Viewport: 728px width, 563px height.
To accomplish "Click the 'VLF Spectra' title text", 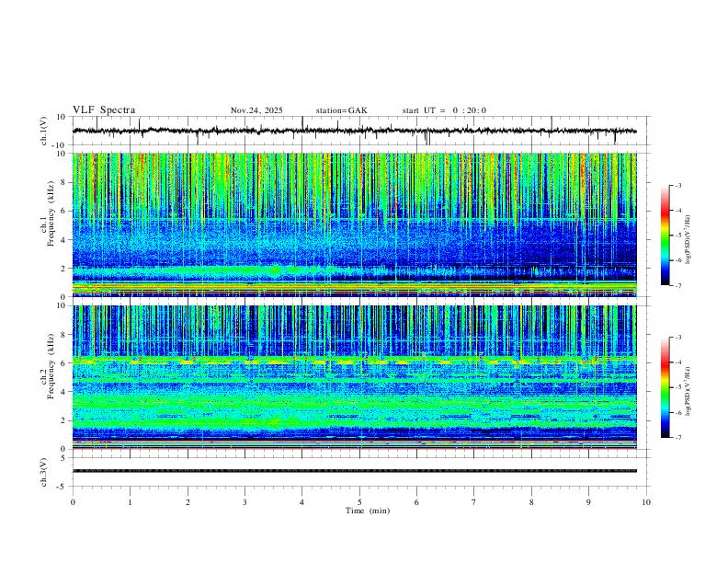I will pos(104,110).
